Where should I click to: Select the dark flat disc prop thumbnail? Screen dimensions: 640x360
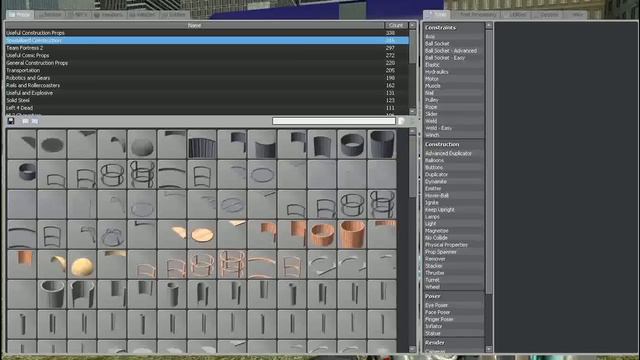click(52, 144)
